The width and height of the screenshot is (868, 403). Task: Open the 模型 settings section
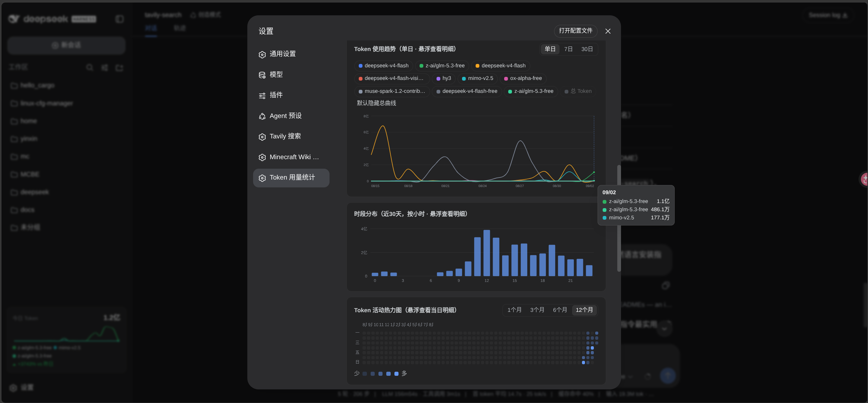pyautogui.click(x=291, y=74)
